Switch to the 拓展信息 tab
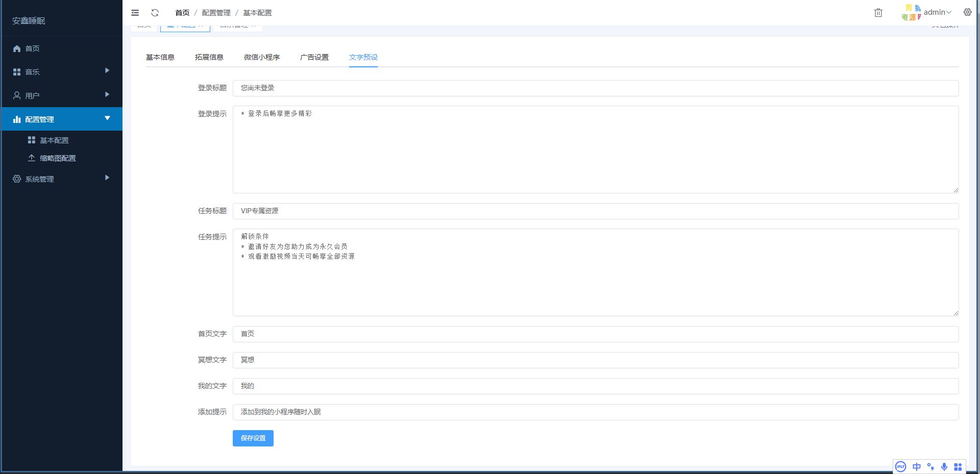This screenshot has width=980, height=474. pyautogui.click(x=209, y=57)
